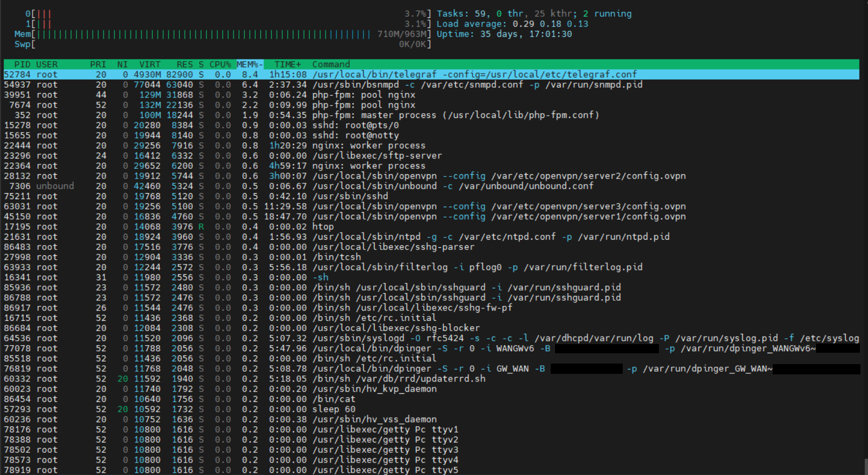868x475 pixels.
Task: Select php-fpm pool nginx PID 7674
Action: [x=431, y=105]
